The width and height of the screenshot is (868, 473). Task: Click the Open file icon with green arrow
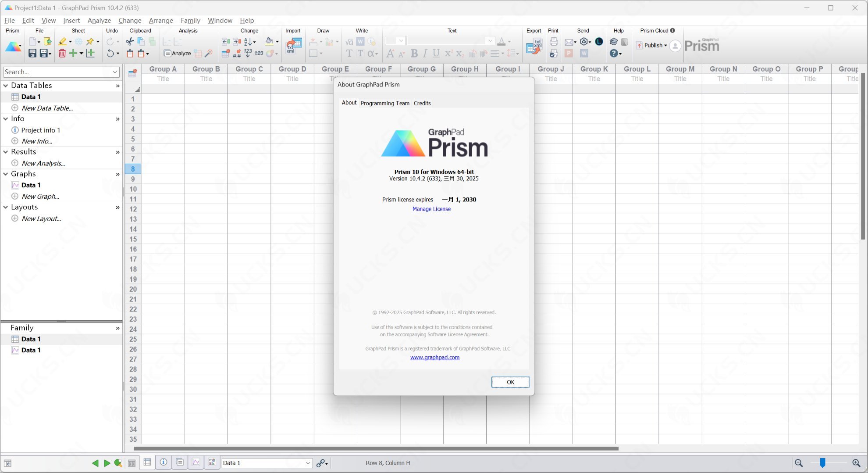tap(47, 41)
